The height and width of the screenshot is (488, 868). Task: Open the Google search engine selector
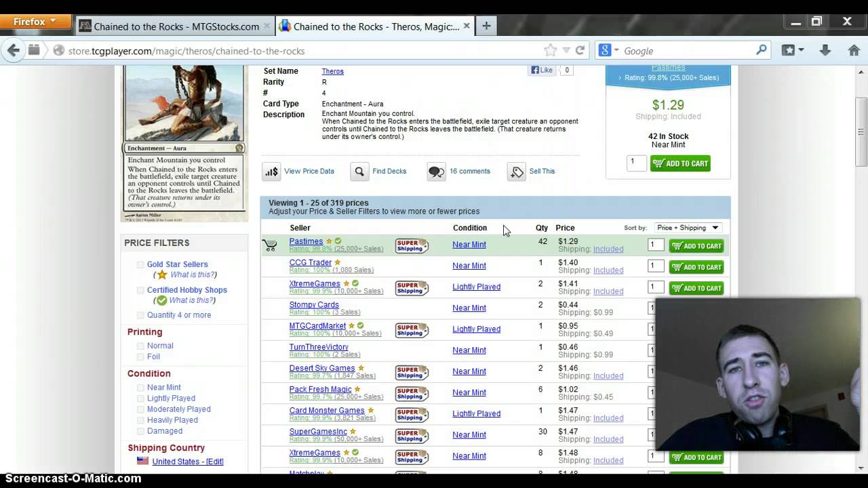608,50
